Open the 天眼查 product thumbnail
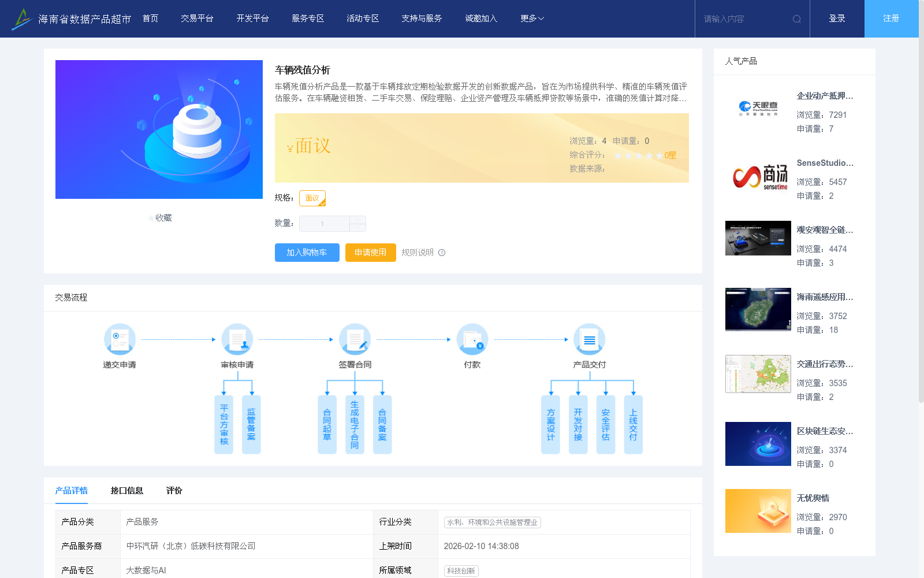Image resolution: width=924 pixels, height=578 pixels. tap(758, 109)
